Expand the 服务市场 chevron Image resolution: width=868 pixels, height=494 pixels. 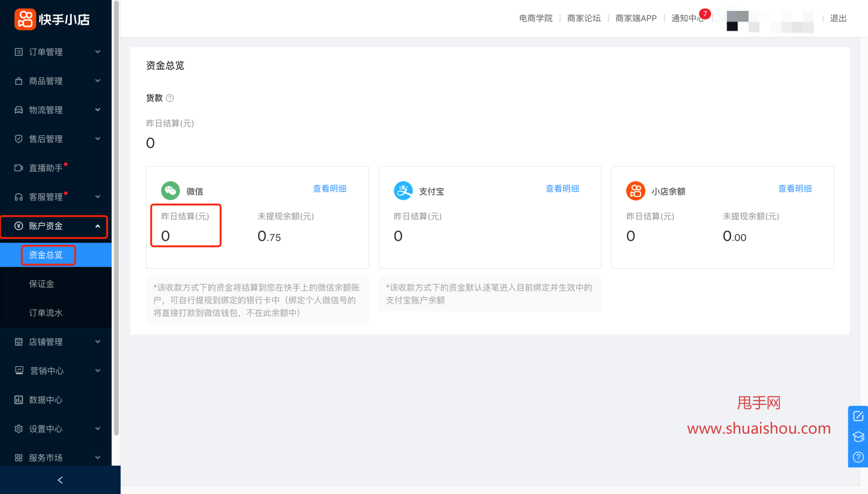pos(98,458)
